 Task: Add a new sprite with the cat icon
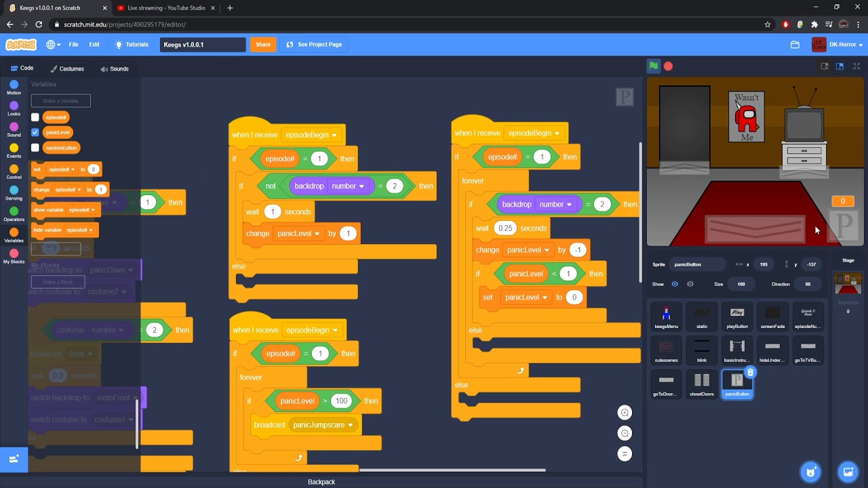coord(810,472)
